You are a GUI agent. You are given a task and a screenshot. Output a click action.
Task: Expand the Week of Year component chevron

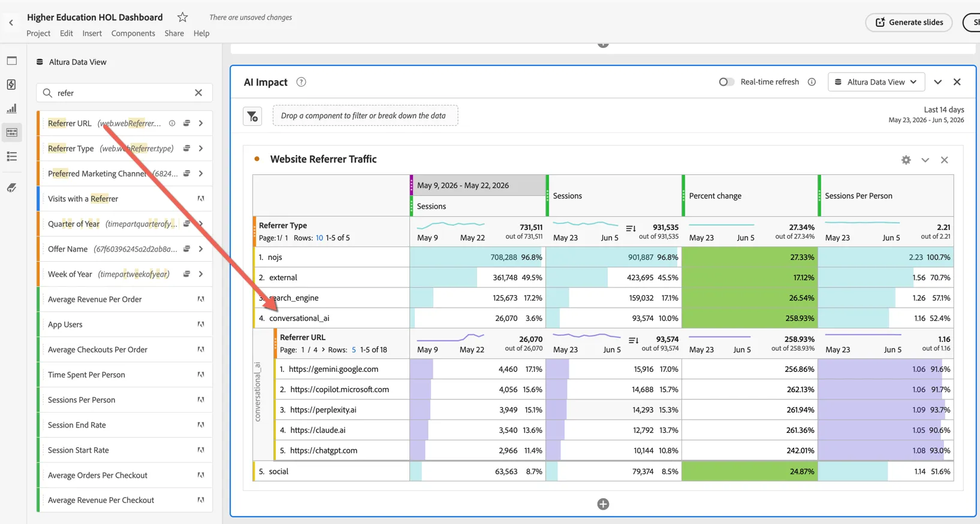(x=201, y=274)
